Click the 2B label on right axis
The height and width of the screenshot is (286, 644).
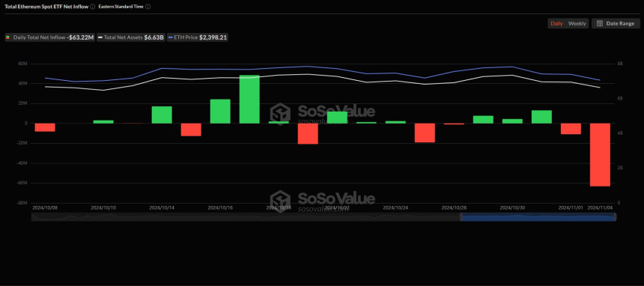coord(620,168)
